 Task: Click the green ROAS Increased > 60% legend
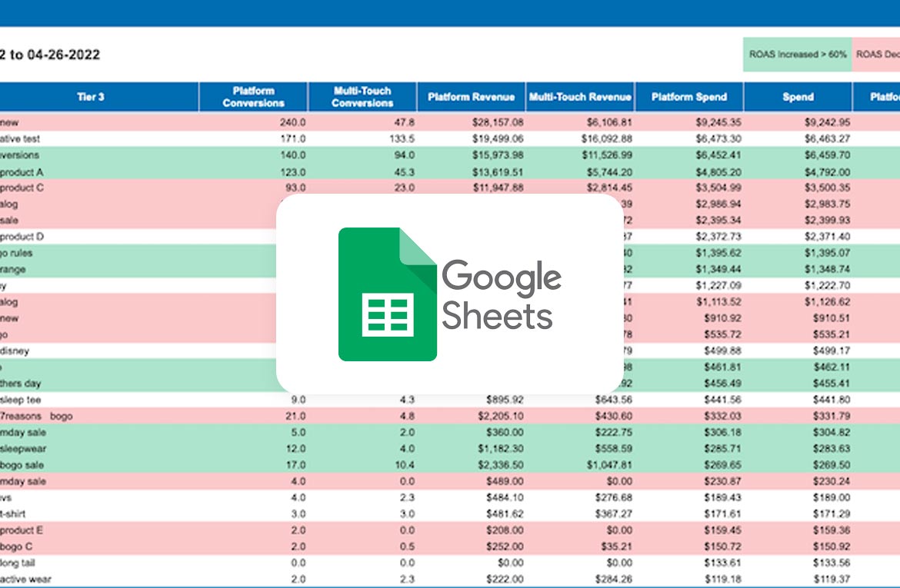798,55
